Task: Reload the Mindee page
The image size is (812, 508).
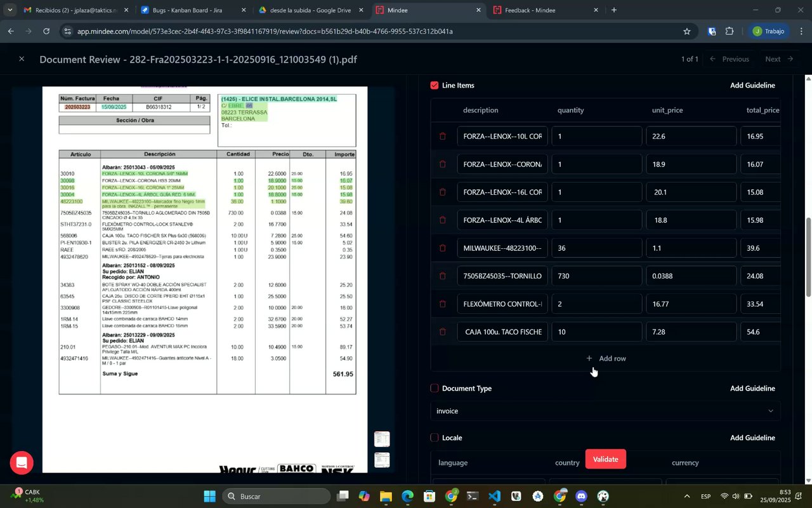Action: click(46, 31)
